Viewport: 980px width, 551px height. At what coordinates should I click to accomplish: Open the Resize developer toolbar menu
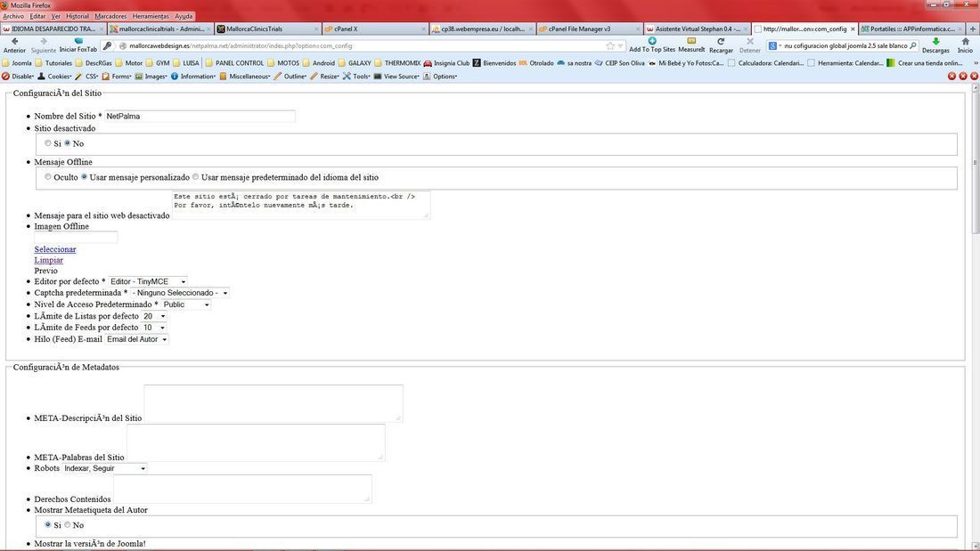324,77
